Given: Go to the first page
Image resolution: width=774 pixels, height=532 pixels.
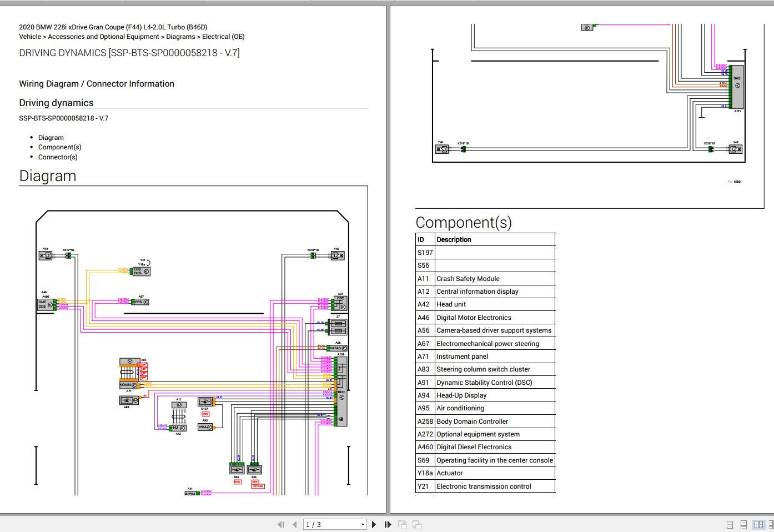Looking at the screenshot, I should [281, 524].
